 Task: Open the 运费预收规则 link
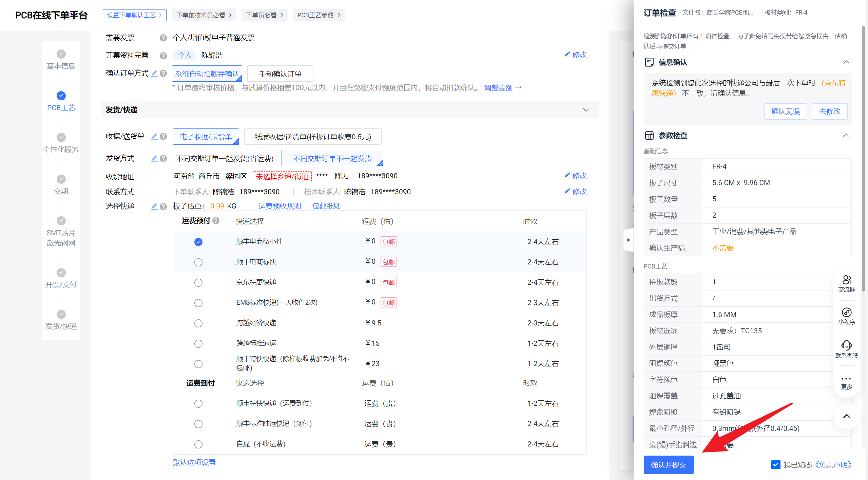pyautogui.click(x=279, y=206)
